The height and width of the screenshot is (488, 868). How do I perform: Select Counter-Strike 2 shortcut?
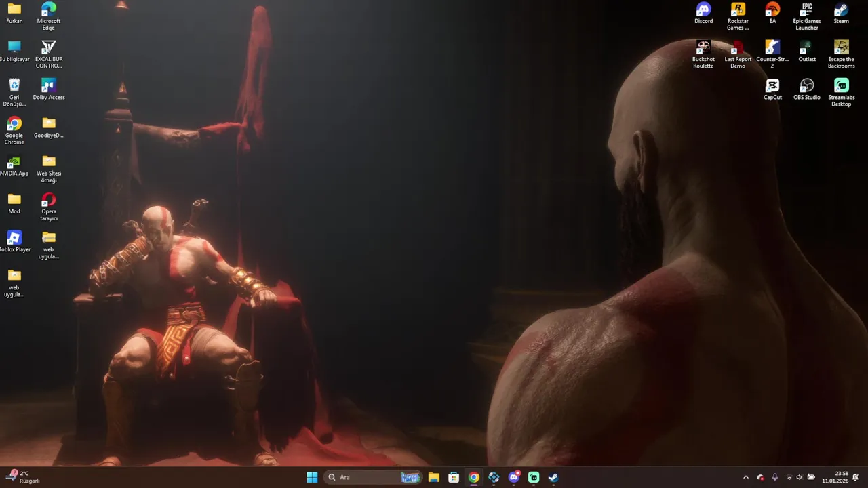pos(772,54)
